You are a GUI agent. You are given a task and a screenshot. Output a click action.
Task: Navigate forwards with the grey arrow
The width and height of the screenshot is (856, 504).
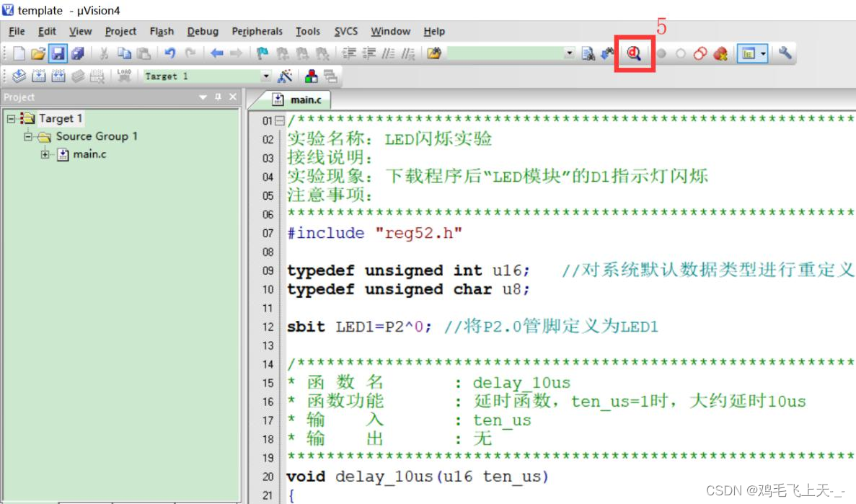pos(236,53)
